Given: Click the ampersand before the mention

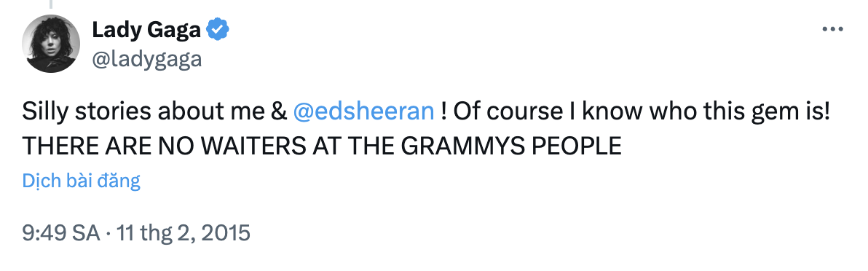Looking at the screenshot, I should point(280,111).
